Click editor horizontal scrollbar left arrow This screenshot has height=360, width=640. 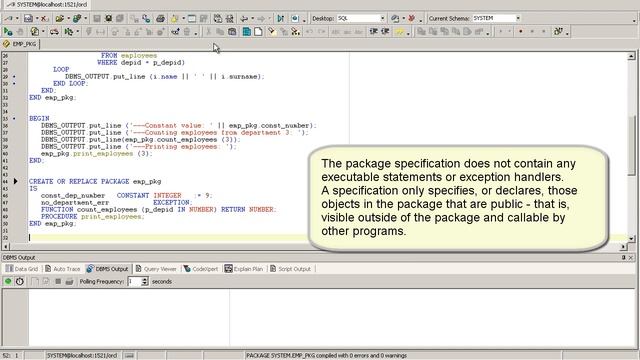[5, 247]
